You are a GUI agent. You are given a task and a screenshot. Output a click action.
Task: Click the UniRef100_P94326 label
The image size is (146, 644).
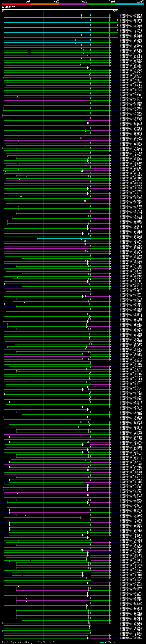pyautogui.click(x=131, y=125)
